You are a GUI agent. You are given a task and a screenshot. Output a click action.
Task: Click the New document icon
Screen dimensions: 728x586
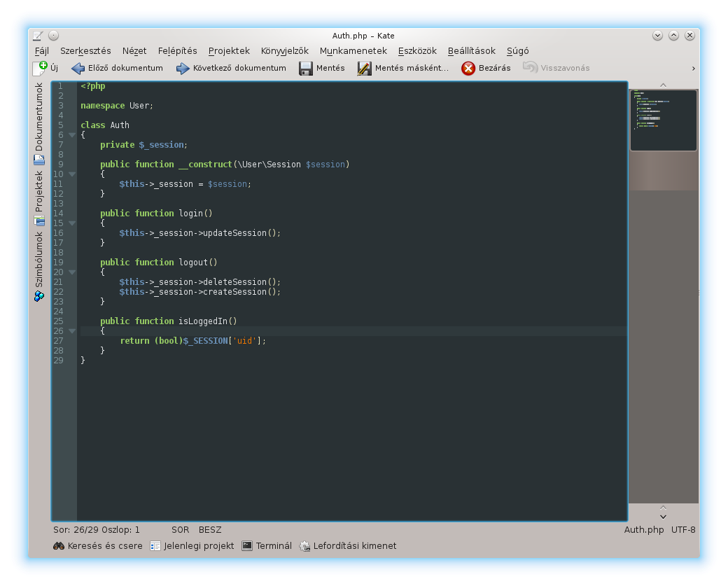(x=40, y=68)
